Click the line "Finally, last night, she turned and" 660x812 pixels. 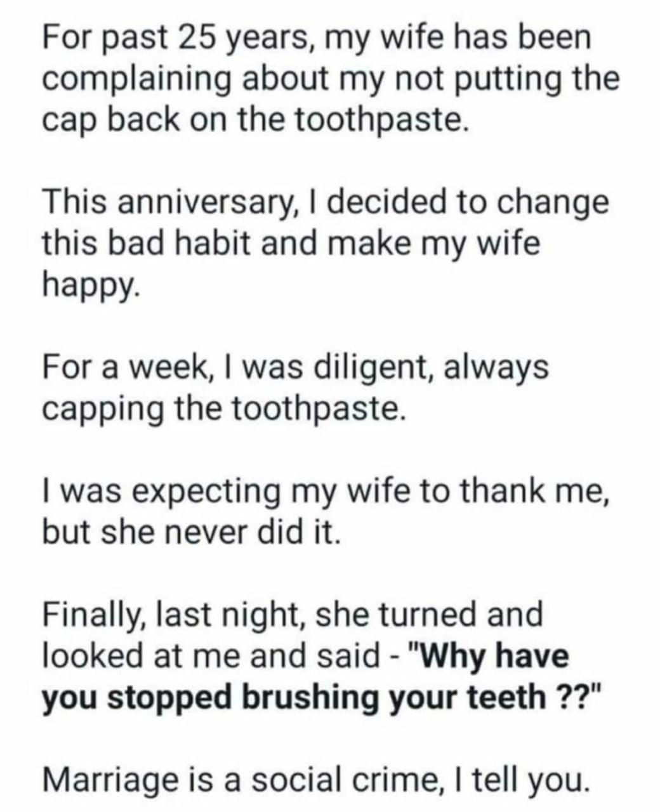point(293,615)
